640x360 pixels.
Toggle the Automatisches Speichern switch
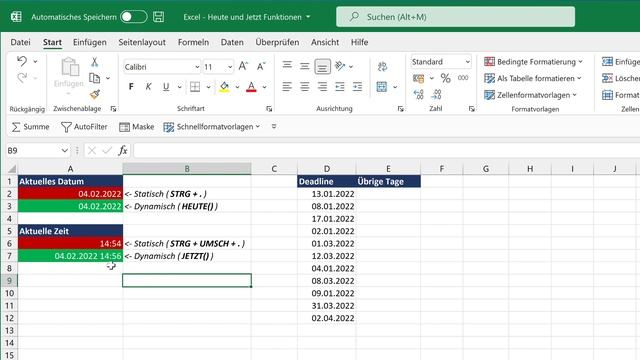tap(133, 17)
